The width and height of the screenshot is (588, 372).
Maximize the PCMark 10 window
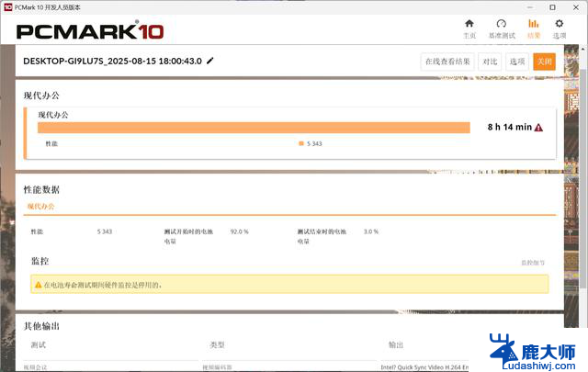click(x=552, y=7)
